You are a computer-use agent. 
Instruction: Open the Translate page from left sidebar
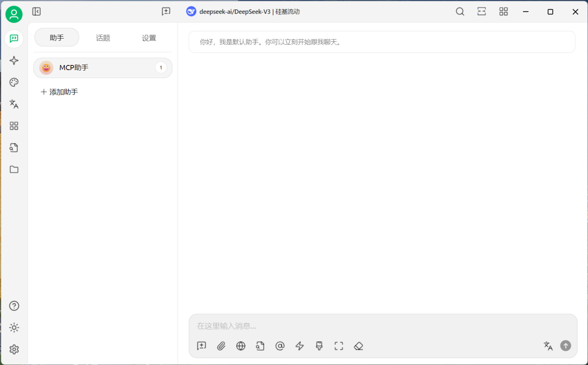click(14, 104)
